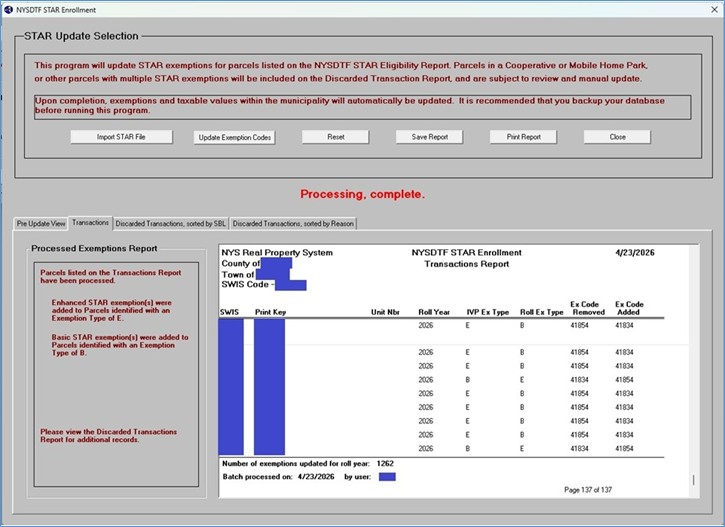Click the Transactions Report title text
Viewport: 725px width, 527px height.
pyautogui.click(x=467, y=264)
